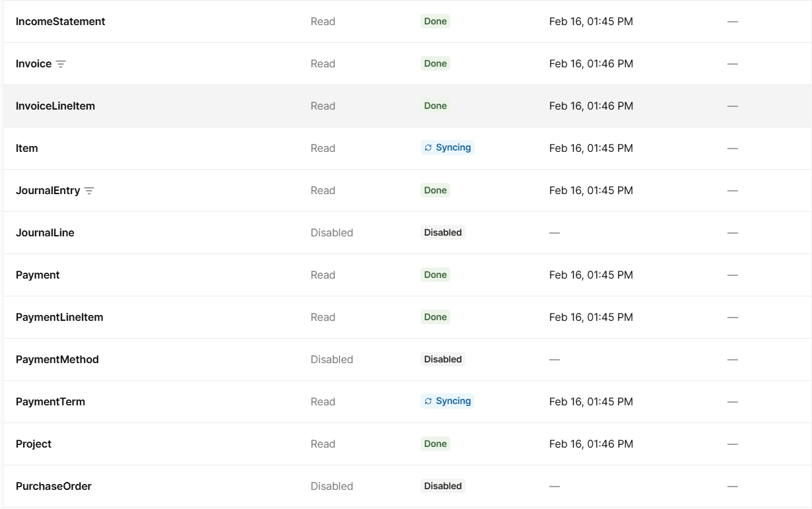Click the Done badge on IncomeStatement row
This screenshot has width=812, height=509.
pos(435,21)
